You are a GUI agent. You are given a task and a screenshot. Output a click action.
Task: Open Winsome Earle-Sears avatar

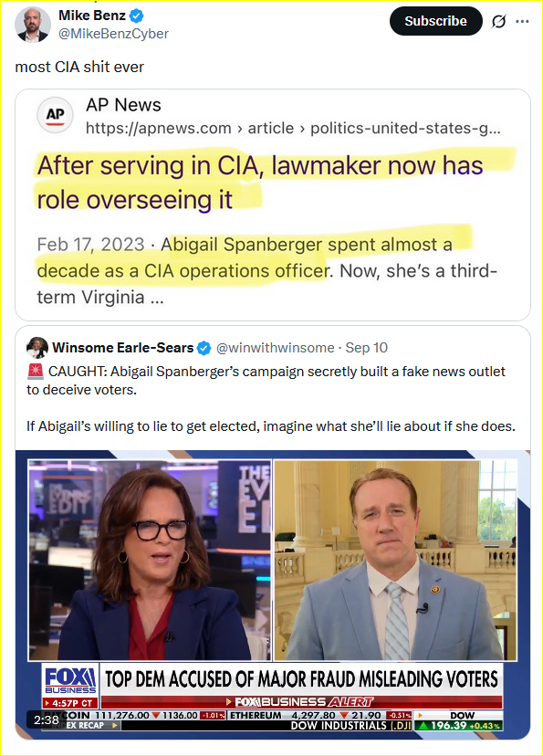coord(37,348)
